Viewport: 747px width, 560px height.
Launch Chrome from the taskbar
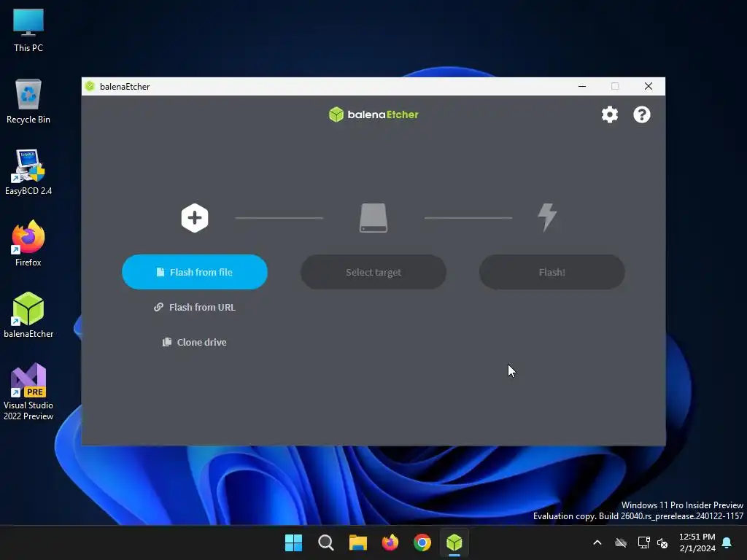click(422, 542)
